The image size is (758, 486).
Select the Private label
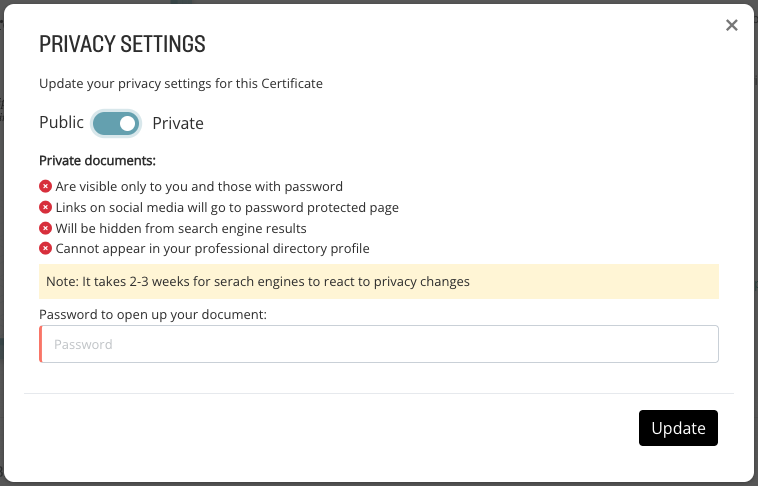click(178, 123)
